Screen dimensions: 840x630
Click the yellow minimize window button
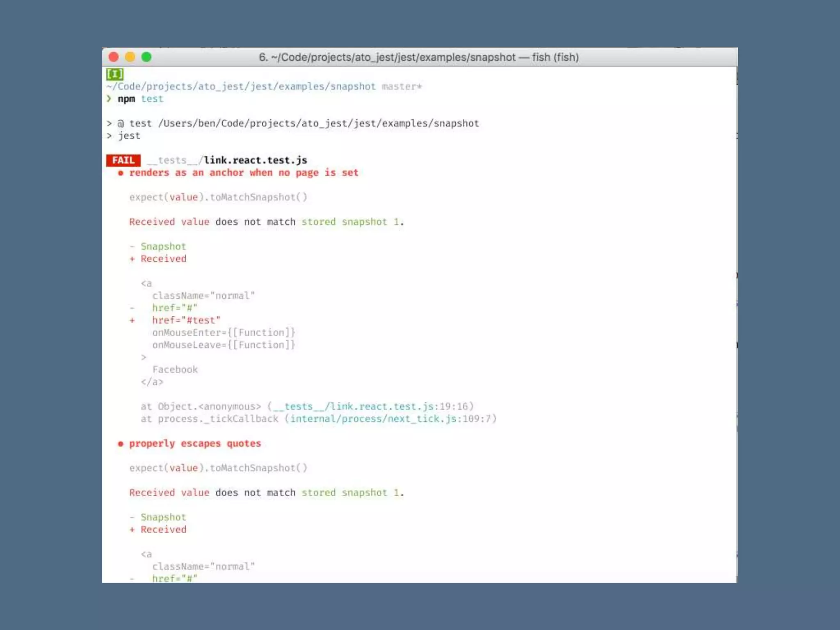[x=130, y=57]
